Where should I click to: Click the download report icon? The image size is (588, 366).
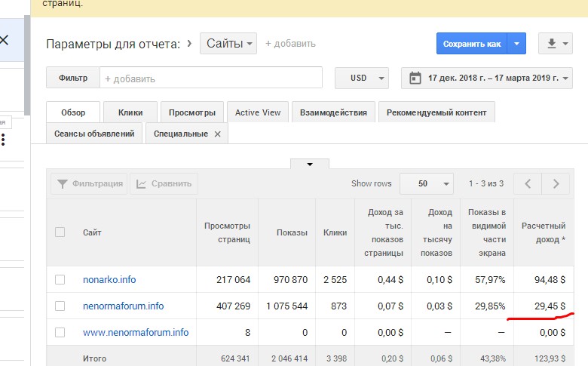click(x=556, y=44)
